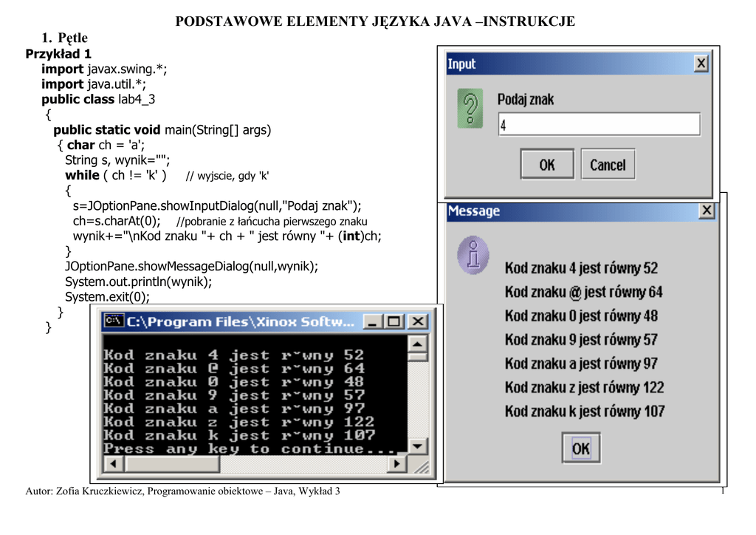The height and width of the screenshot is (535, 756).
Task: Click the information icon in Message dialog
Action: (x=472, y=256)
